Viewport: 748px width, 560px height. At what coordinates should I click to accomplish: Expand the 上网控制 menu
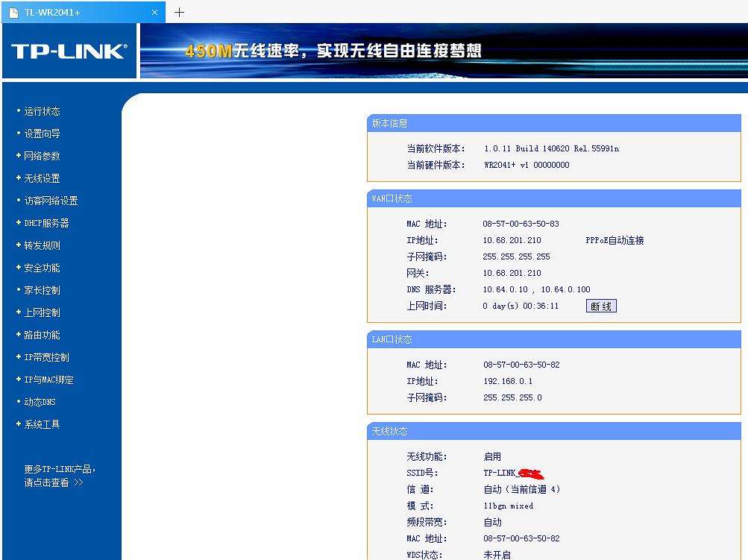(42, 313)
